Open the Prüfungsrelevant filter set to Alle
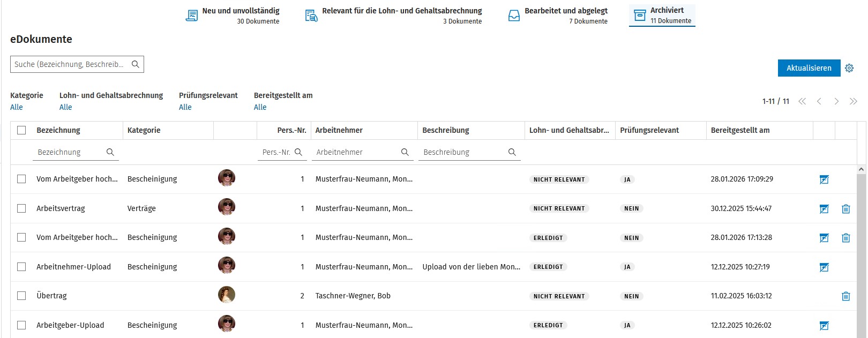The height and width of the screenshot is (338, 868). tap(185, 107)
